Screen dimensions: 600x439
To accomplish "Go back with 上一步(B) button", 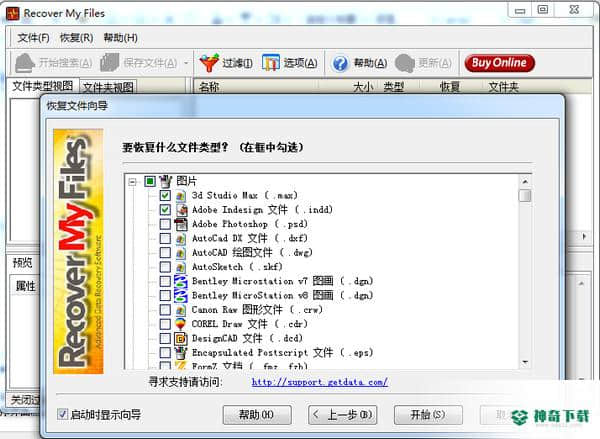I will 342,415.
